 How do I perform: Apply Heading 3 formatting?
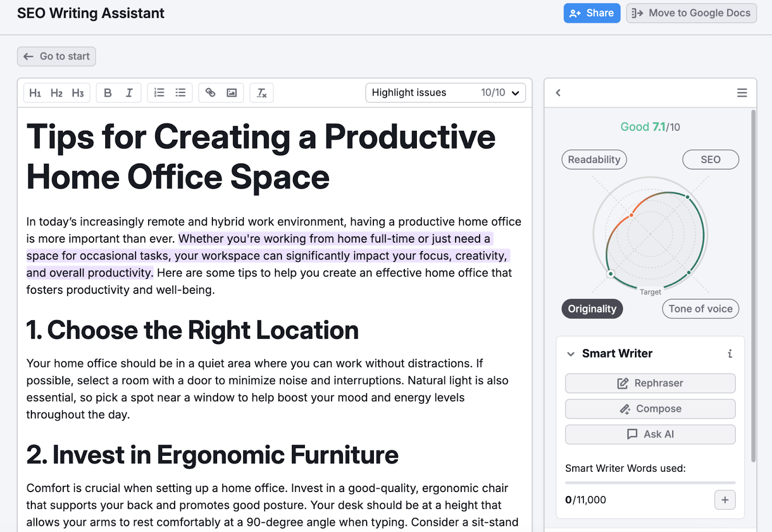(78, 93)
